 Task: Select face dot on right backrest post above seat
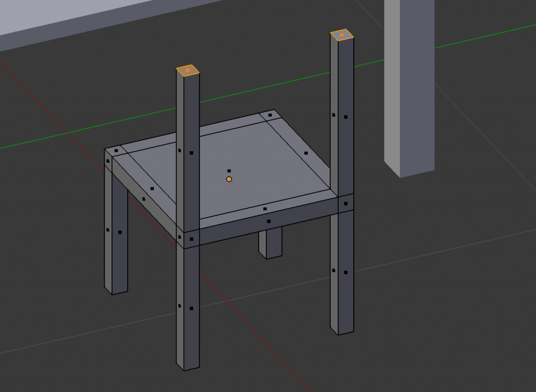tap(345, 117)
